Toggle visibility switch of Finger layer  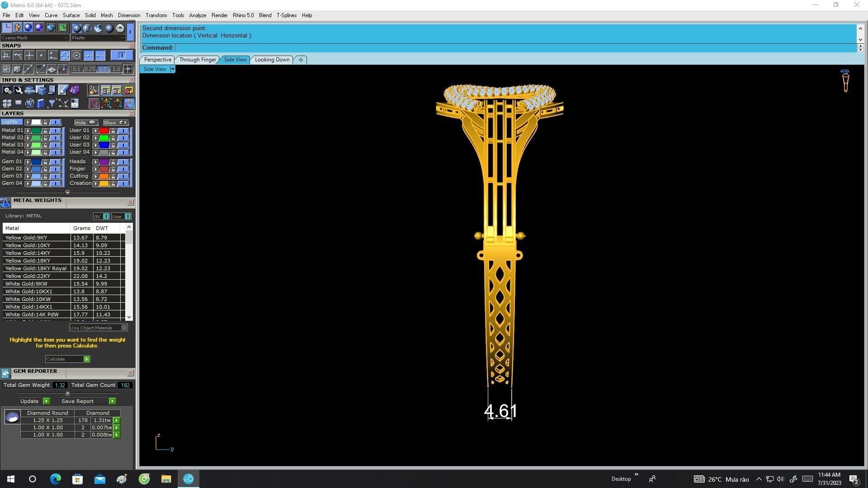(x=123, y=169)
